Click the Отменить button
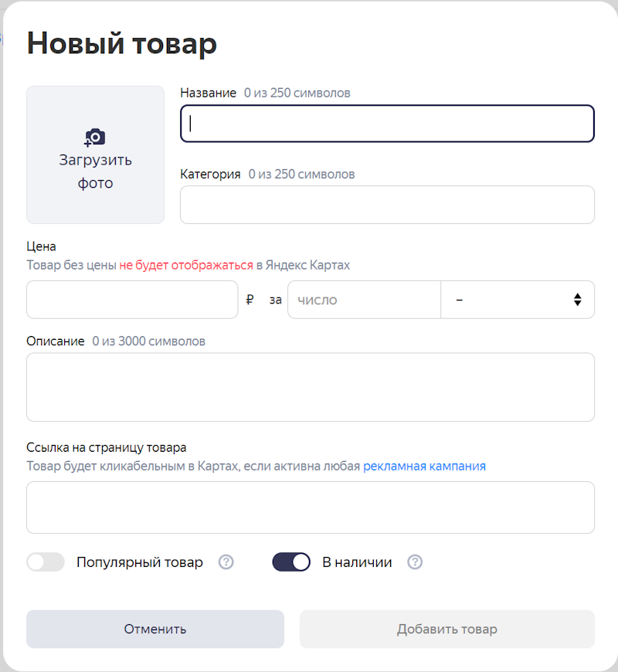 pos(154,629)
